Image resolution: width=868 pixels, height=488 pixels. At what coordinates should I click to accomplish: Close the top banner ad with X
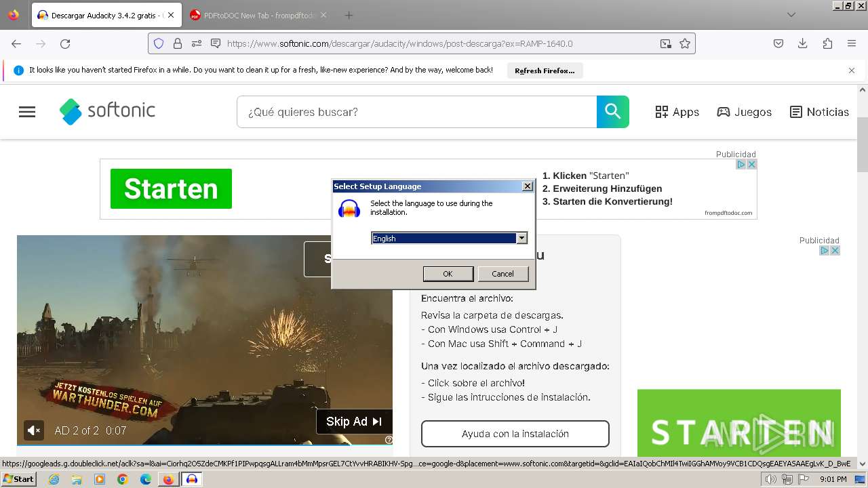751,164
